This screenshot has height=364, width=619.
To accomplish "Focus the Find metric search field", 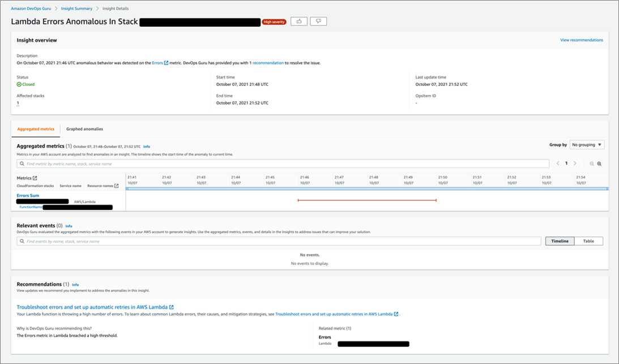I will pyautogui.click(x=283, y=164).
